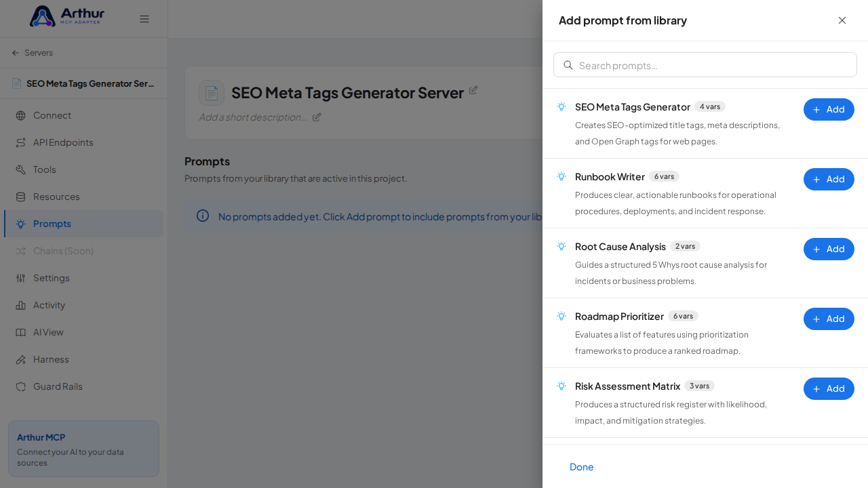Edit the short description pencil icon
The width and height of the screenshot is (868, 488).
(317, 117)
